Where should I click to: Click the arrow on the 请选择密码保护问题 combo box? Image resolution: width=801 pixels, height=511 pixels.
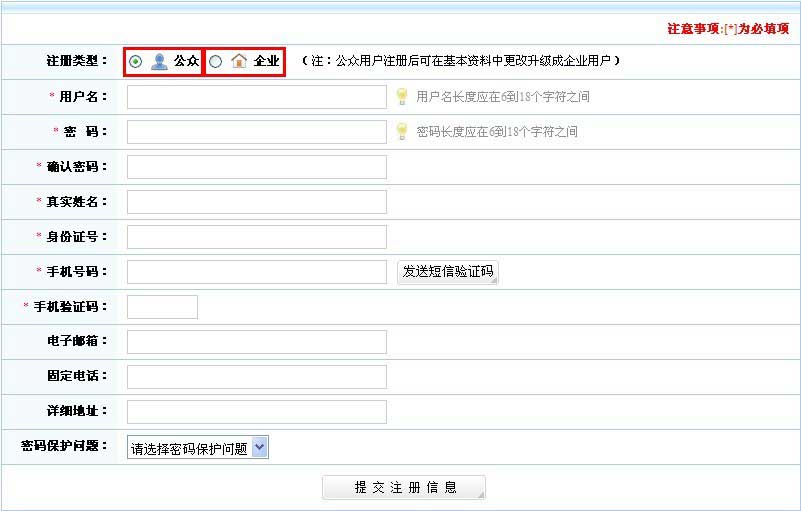pyautogui.click(x=260, y=449)
